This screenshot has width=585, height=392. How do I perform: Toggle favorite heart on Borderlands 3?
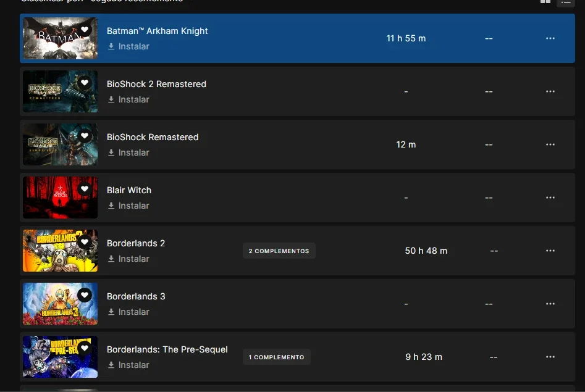click(x=85, y=295)
